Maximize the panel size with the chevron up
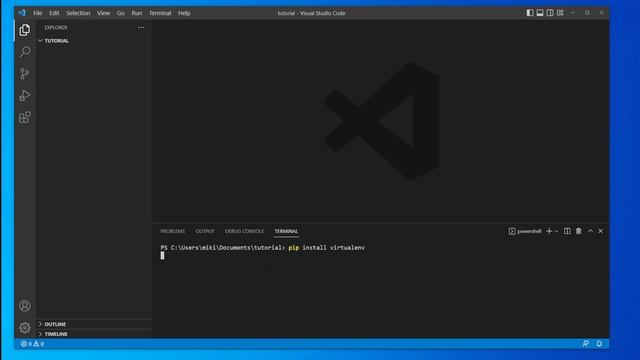 point(591,231)
